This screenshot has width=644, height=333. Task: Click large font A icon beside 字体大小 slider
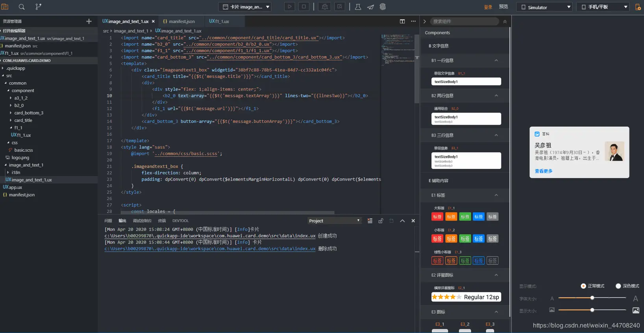tap(635, 299)
